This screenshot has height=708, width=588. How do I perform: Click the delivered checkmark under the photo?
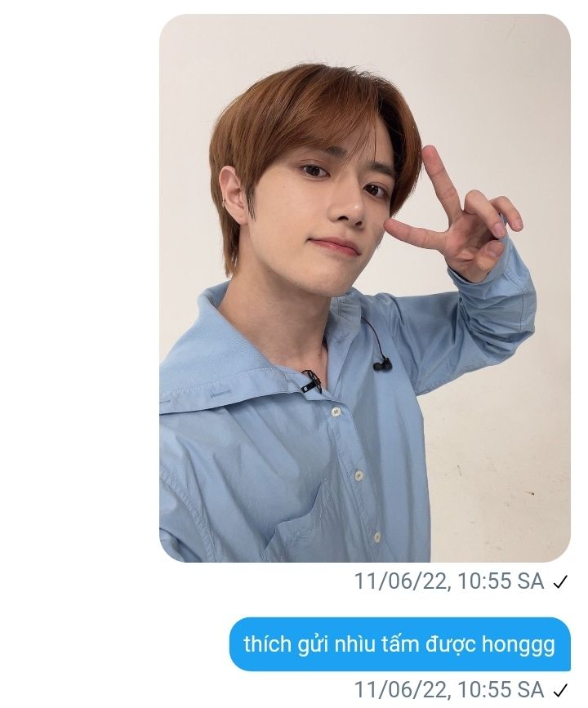pos(561,582)
